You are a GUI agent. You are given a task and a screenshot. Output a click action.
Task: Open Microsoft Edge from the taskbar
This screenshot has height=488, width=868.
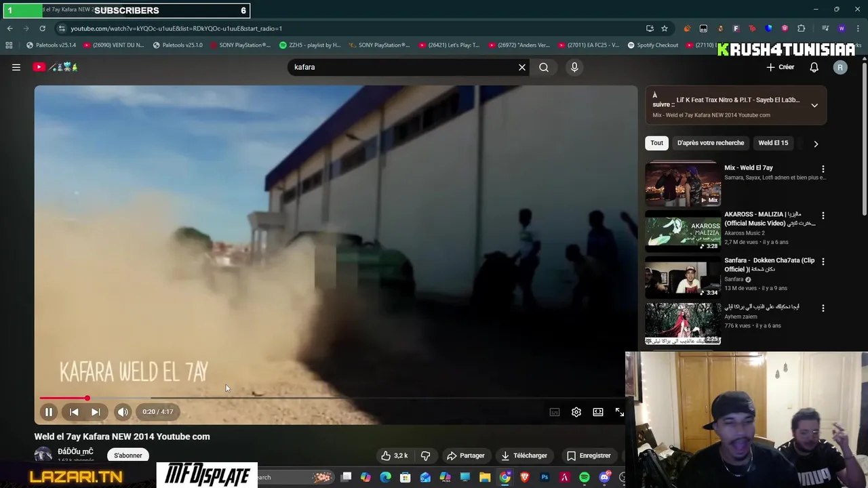(386, 477)
